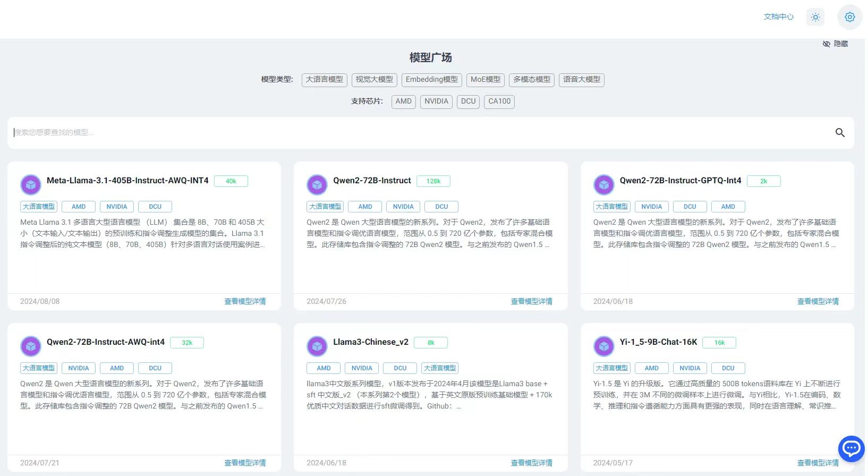View details of Llama3-Chinese_v2

click(531, 463)
